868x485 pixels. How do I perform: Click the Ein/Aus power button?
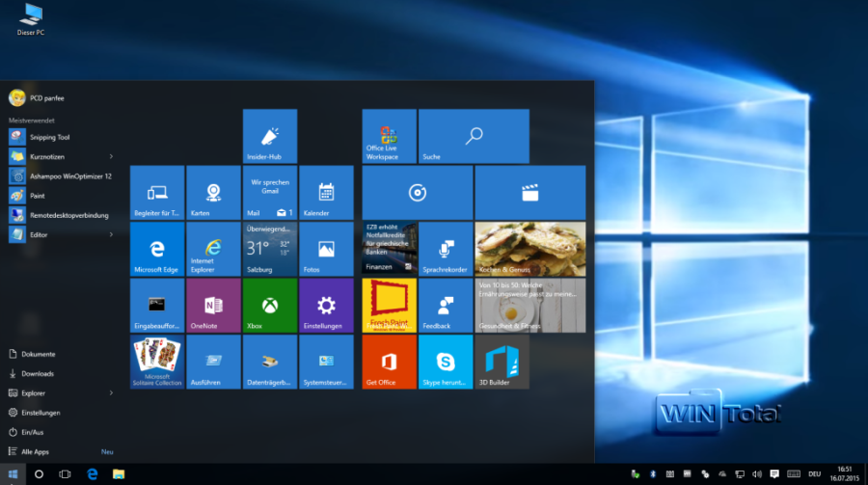click(x=34, y=432)
